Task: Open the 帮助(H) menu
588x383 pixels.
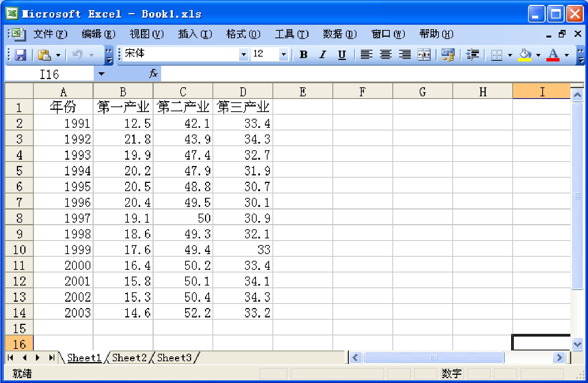Action: [x=436, y=34]
